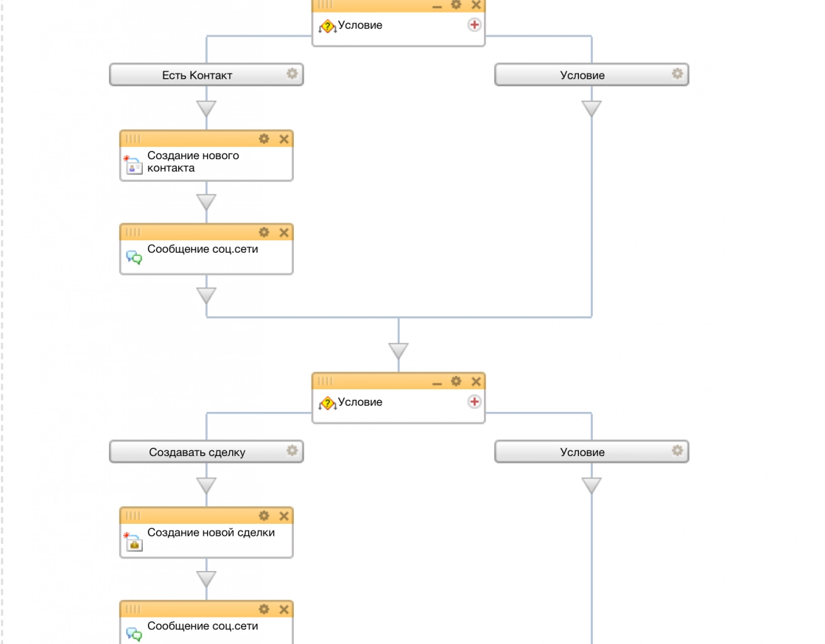The width and height of the screenshot is (825, 644).
Task: Open settings of 'Создание новой сделки' block
Action: 264,516
